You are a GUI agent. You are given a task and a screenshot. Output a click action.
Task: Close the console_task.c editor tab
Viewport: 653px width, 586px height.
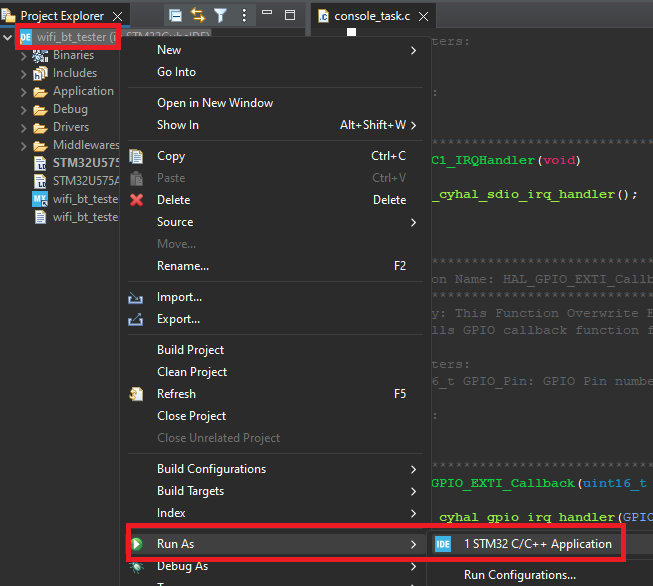click(424, 17)
